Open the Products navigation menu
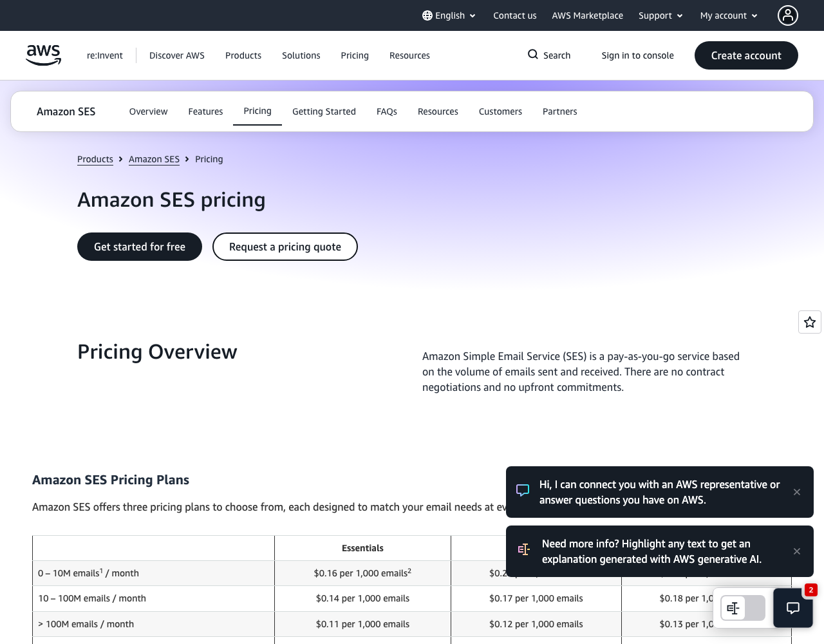The image size is (824, 644). click(243, 55)
